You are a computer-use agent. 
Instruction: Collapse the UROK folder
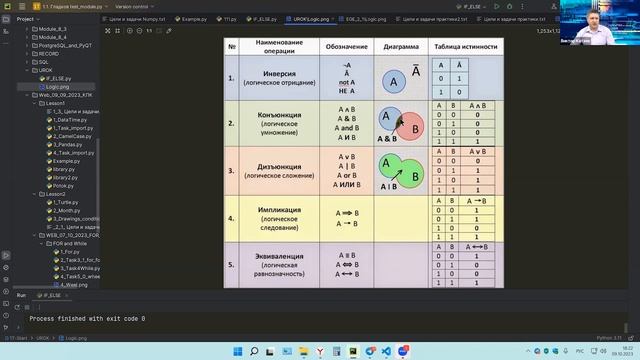pos(27,70)
